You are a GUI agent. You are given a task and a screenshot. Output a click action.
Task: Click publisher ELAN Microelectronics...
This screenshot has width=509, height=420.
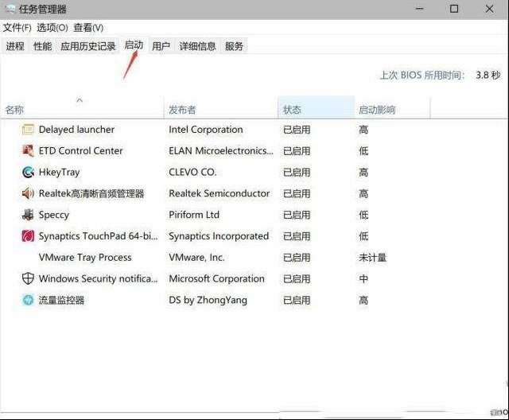pyautogui.click(x=221, y=151)
